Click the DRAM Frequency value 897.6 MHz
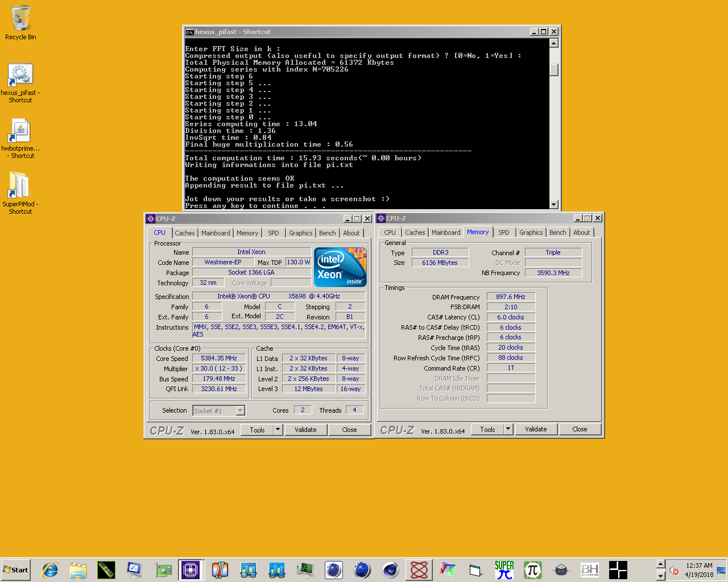Image resolution: width=728 pixels, height=582 pixels. pyautogui.click(x=511, y=297)
